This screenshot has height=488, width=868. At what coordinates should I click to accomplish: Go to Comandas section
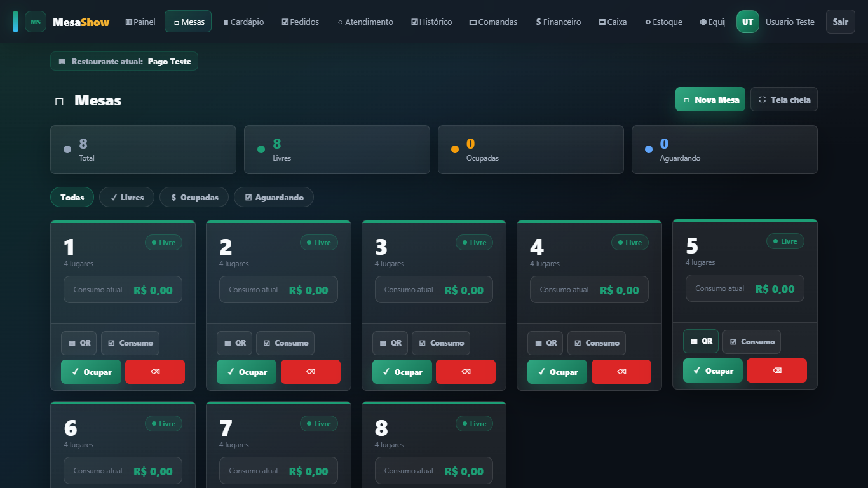(493, 22)
